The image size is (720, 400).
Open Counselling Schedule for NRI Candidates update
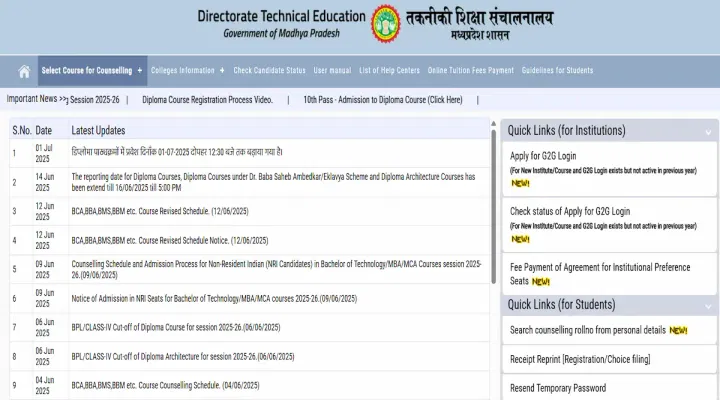276,270
